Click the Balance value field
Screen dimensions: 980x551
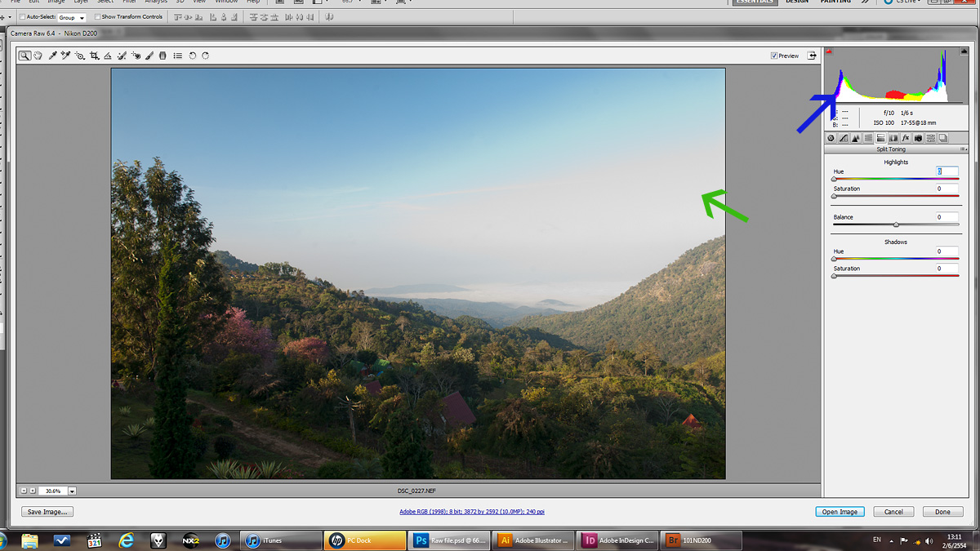[947, 217]
